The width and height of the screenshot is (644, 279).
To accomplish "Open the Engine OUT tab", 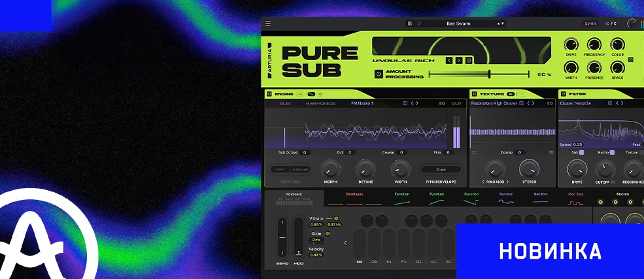I will point(457,103).
